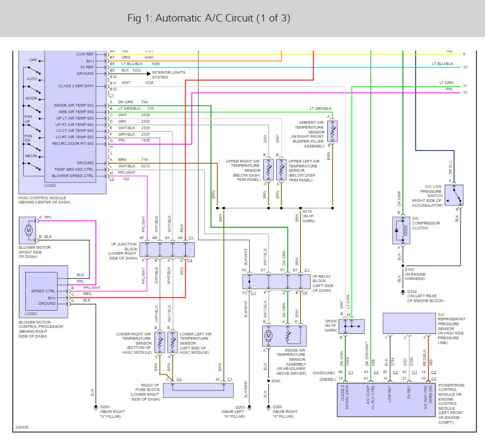Click the blower motor M symbol

(x=29, y=230)
